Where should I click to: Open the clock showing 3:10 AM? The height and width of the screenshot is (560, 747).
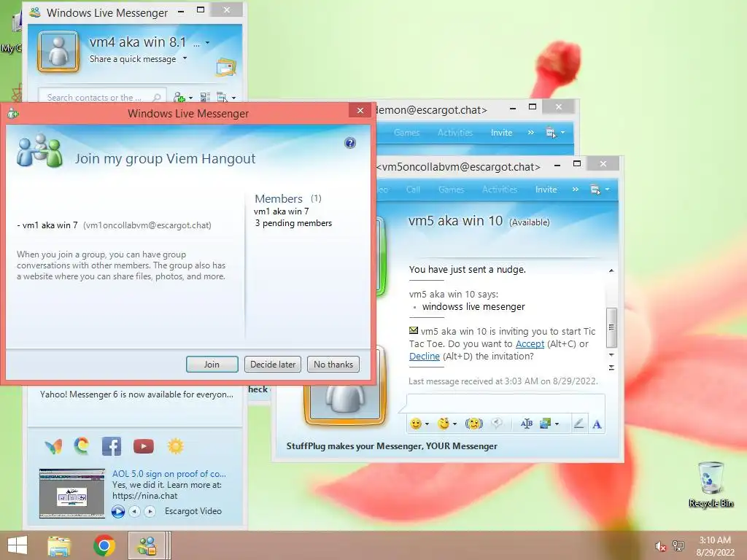click(x=715, y=545)
